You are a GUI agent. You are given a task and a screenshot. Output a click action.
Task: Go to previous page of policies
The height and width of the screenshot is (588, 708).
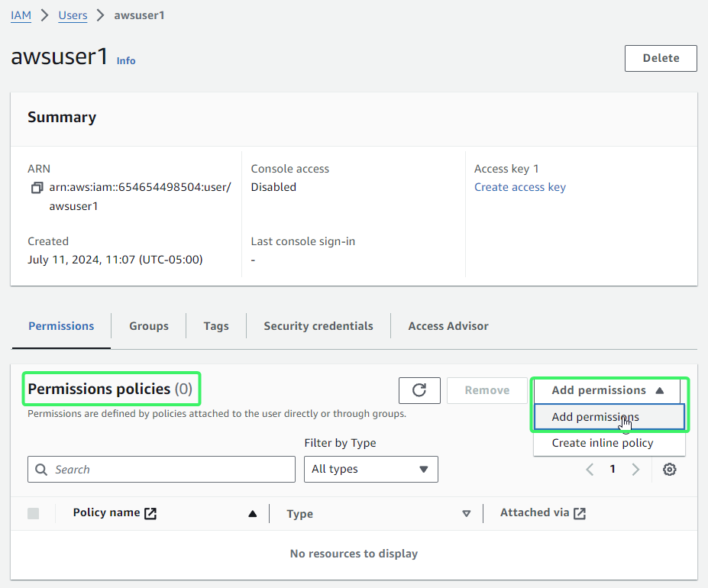(590, 469)
